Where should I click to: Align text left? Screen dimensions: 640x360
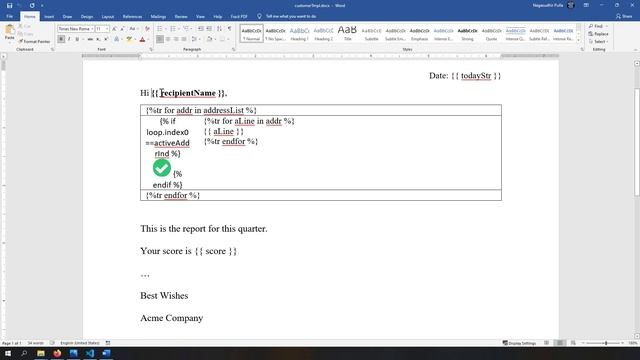pos(160,39)
